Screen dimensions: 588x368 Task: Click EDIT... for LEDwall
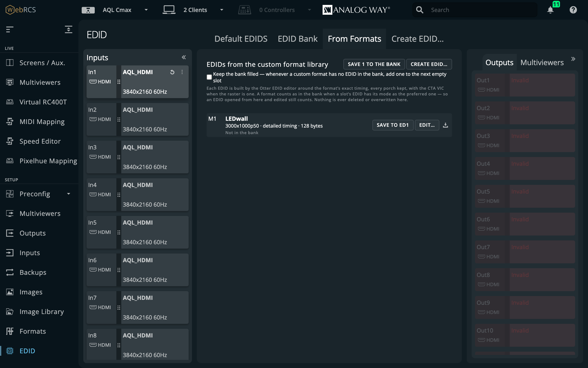point(427,125)
